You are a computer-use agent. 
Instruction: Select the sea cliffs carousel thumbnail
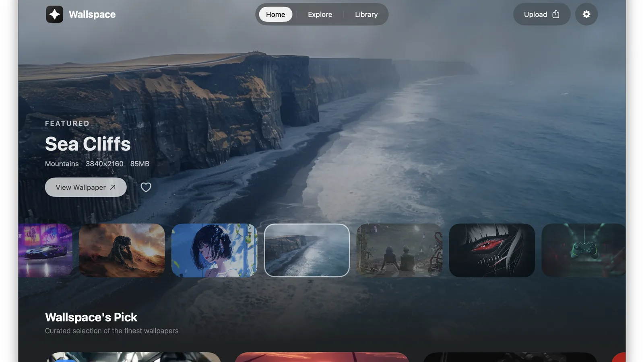[307, 250]
